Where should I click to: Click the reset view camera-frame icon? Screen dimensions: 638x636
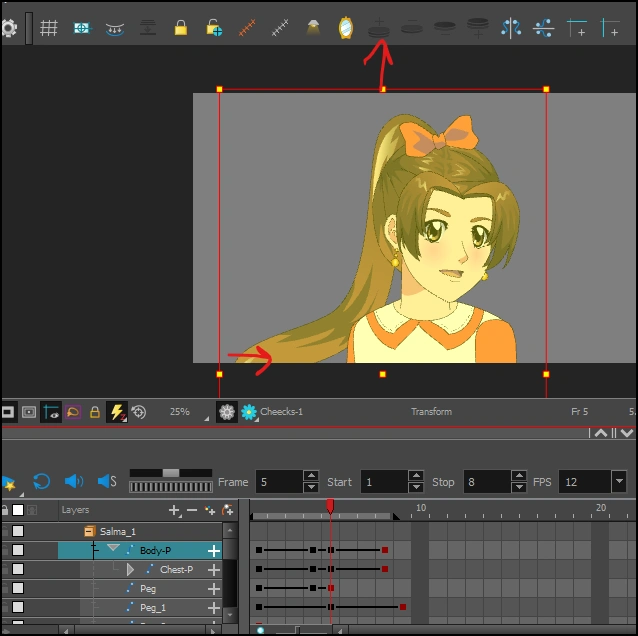pos(82,28)
